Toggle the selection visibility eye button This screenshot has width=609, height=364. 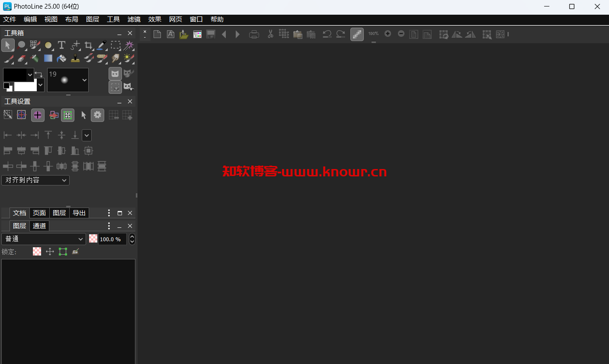point(115,87)
